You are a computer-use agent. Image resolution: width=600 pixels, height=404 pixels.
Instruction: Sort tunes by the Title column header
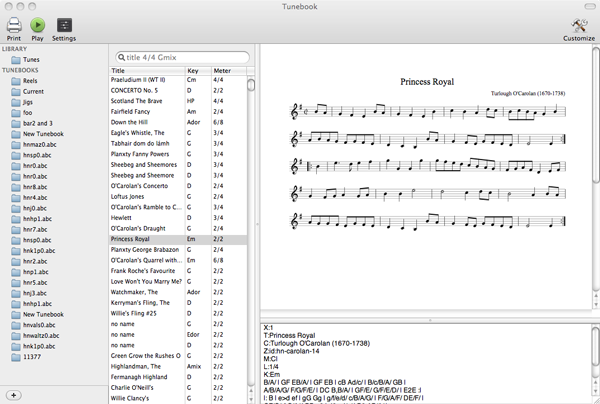tap(147, 71)
